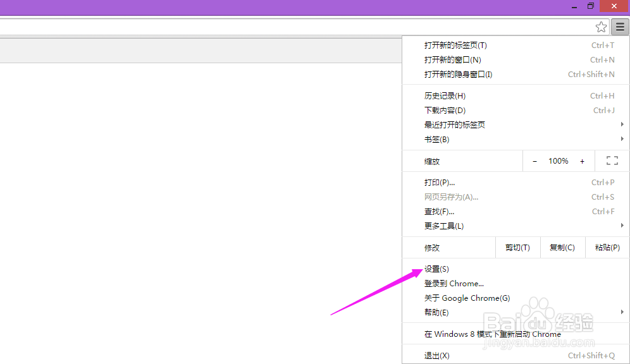Open Downloads 下载内容(D)
630x364 pixels.
516,111
